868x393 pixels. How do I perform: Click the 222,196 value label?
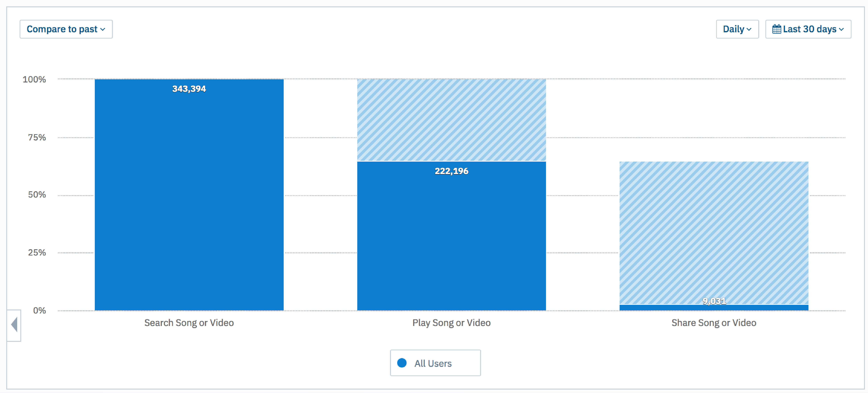pyautogui.click(x=451, y=171)
